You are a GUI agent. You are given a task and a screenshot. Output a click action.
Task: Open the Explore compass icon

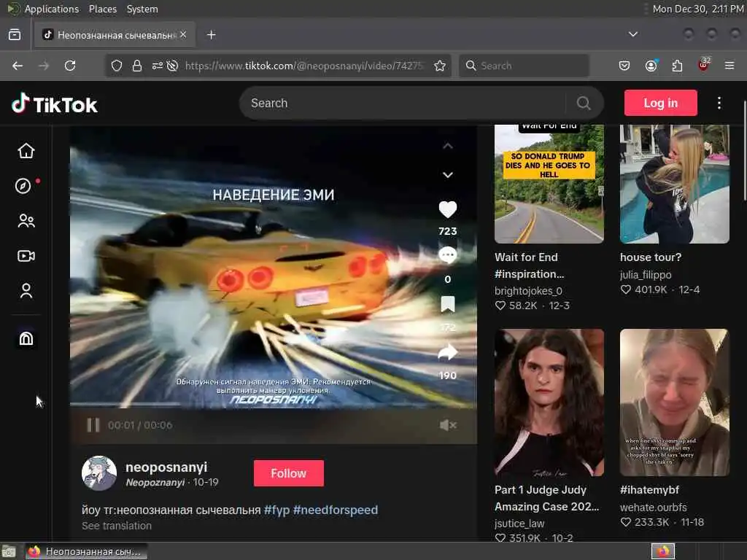[23, 186]
